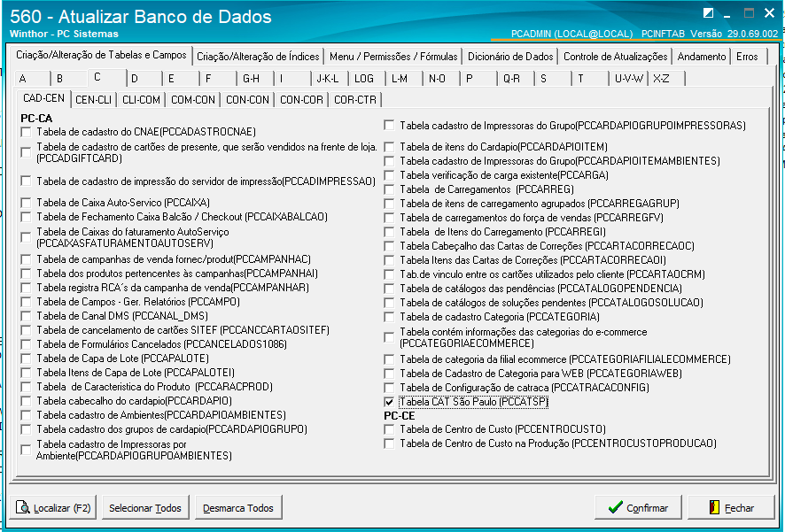
Task: Tick the PCCARTACORRECAOI checkbox
Action: pyautogui.click(x=389, y=260)
